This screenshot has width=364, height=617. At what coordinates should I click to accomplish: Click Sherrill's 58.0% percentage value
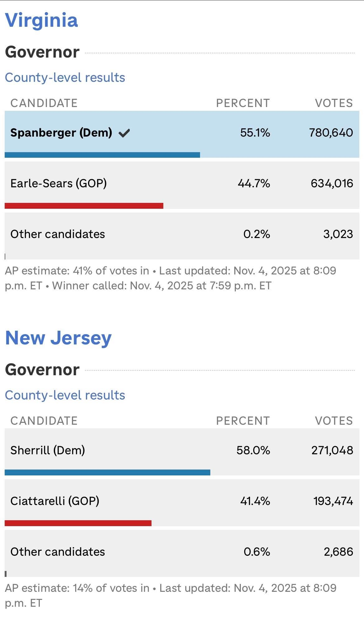(253, 450)
